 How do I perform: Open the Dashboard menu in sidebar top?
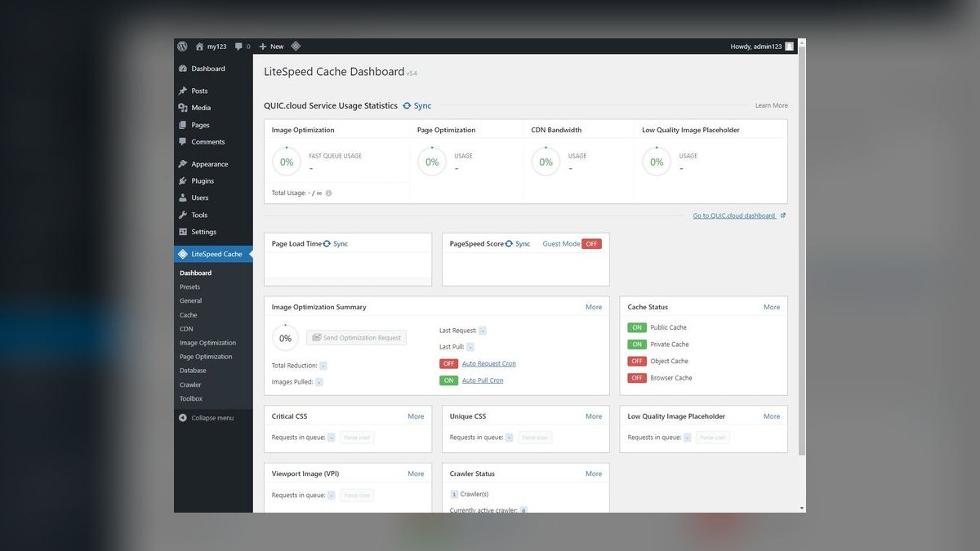(208, 69)
